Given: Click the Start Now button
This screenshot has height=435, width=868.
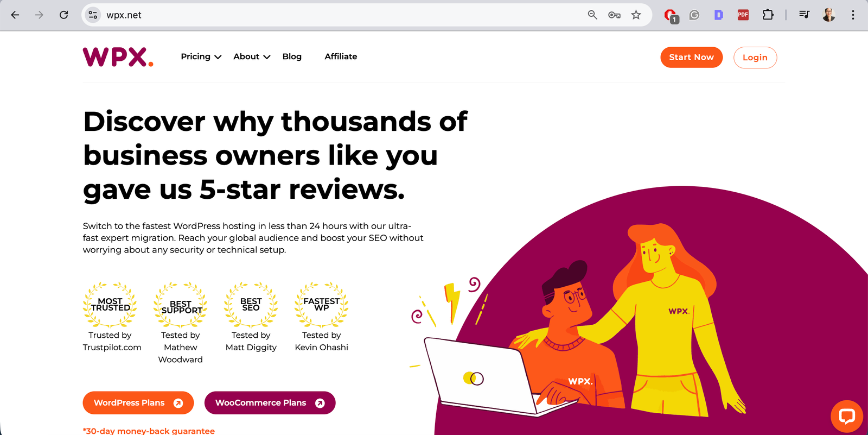Looking at the screenshot, I should pos(691,57).
